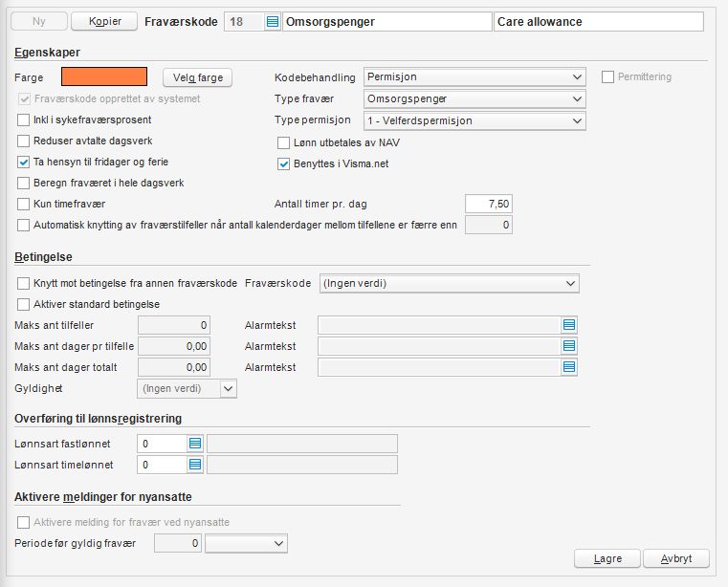Click the kalenderdager count field showing 0
728x587 pixels.
489,225
